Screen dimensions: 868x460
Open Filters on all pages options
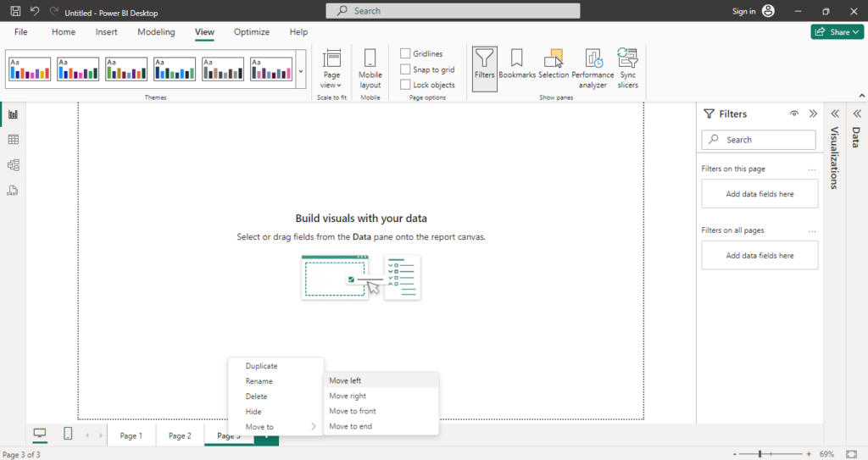click(x=811, y=230)
